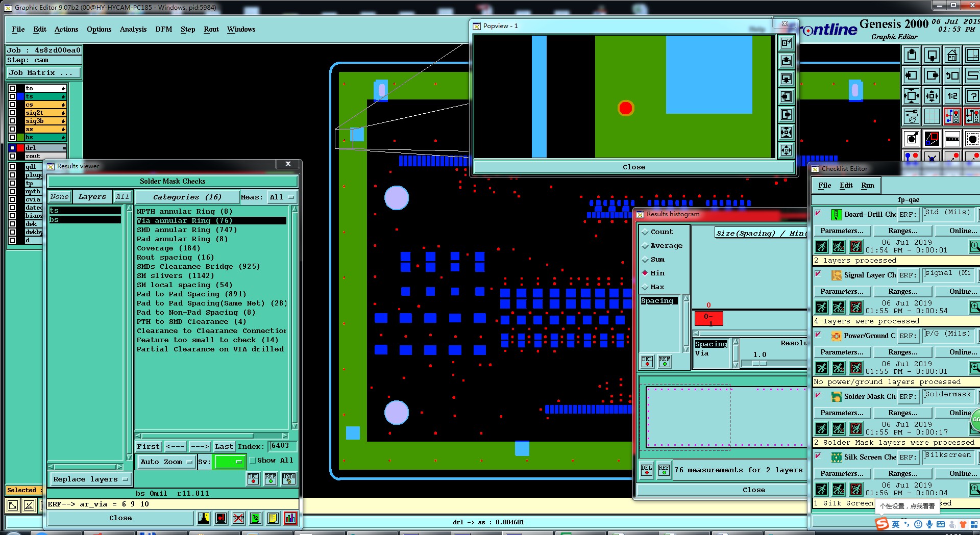Toggle the Silk Screen Check checkbox
980x535 pixels.
pyautogui.click(x=818, y=456)
